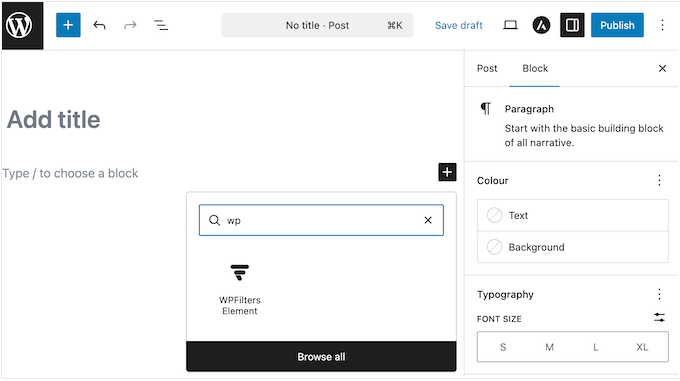The image size is (680, 381).
Task: Choose font size XL
Action: (642, 347)
